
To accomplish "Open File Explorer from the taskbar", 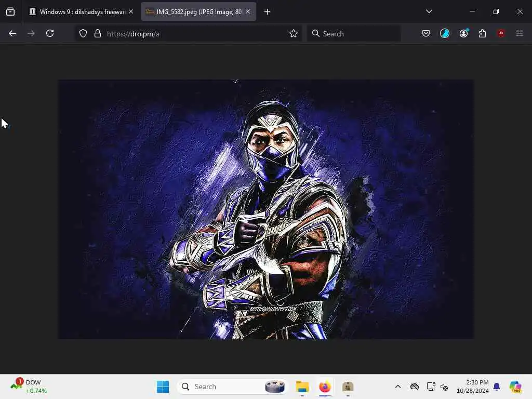I will tap(302, 387).
